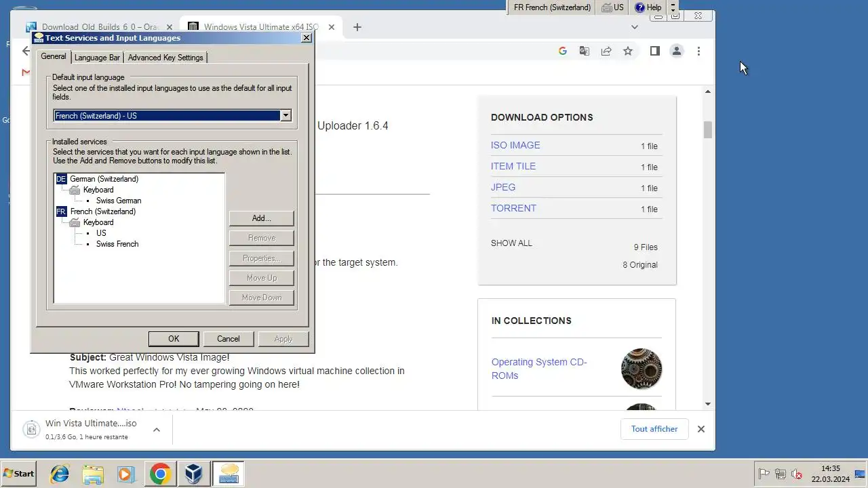Launch Windows Media Player from taskbar
Screen dimensions: 868x488
click(x=126, y=474)
